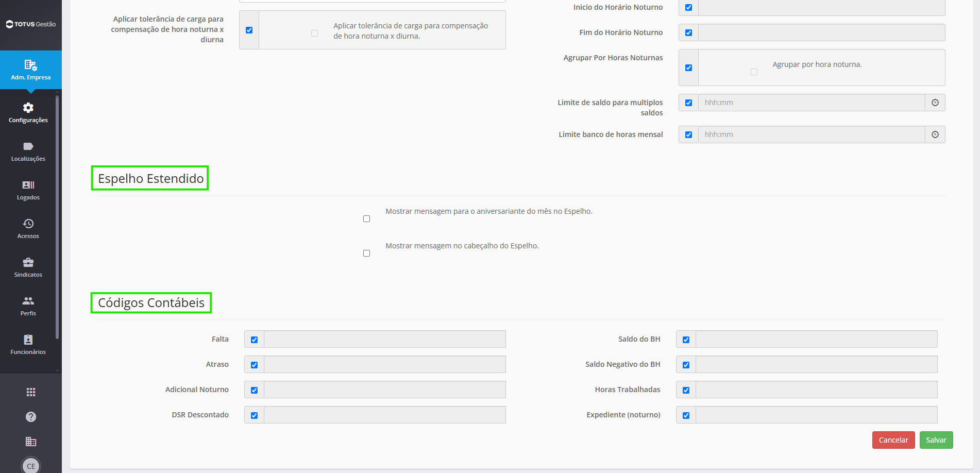Check the 'Agrupar por hora noturna.' option
The width and height of the screenshot is (980, 473).
pyautogui.click(x=754, y=72)
